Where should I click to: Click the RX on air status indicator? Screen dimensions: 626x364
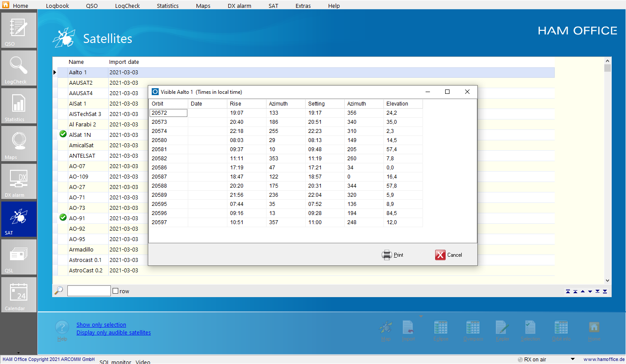click(x=532, y=359)
